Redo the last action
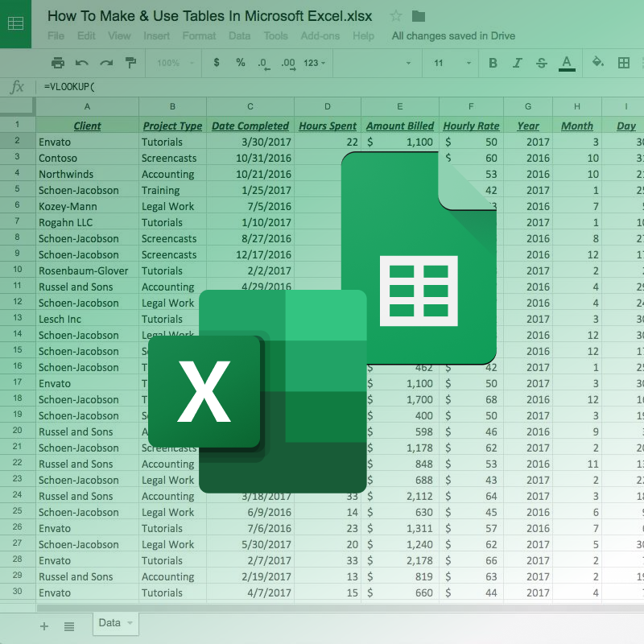Image resolution: width=644 pixels, height=644 pixels. [x=106, y=63]
